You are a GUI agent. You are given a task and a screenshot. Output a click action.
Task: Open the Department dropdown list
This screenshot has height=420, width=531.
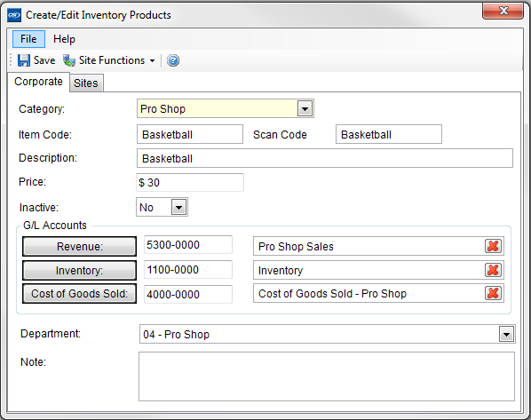[x=506, y=335]
